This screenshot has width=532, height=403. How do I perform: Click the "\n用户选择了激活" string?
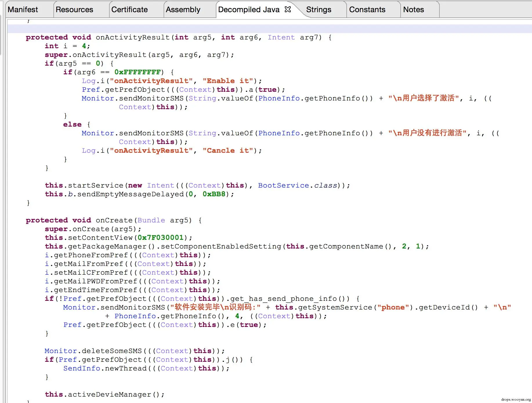(424, 98)
